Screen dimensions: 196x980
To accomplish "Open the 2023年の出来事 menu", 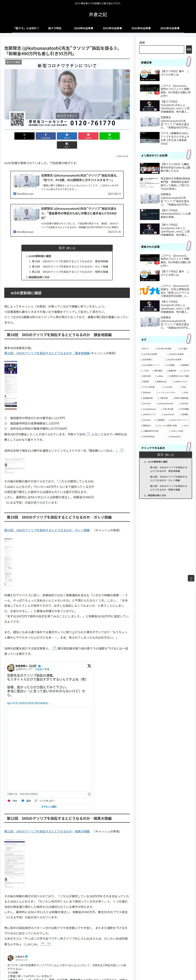I will coord(170,28).
